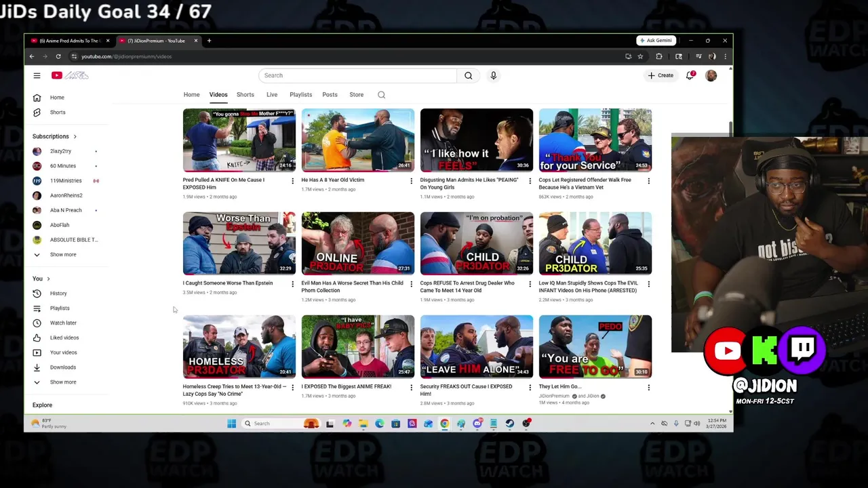Click the browser address bar URL
868x488 pixels.
click(126, 56)
